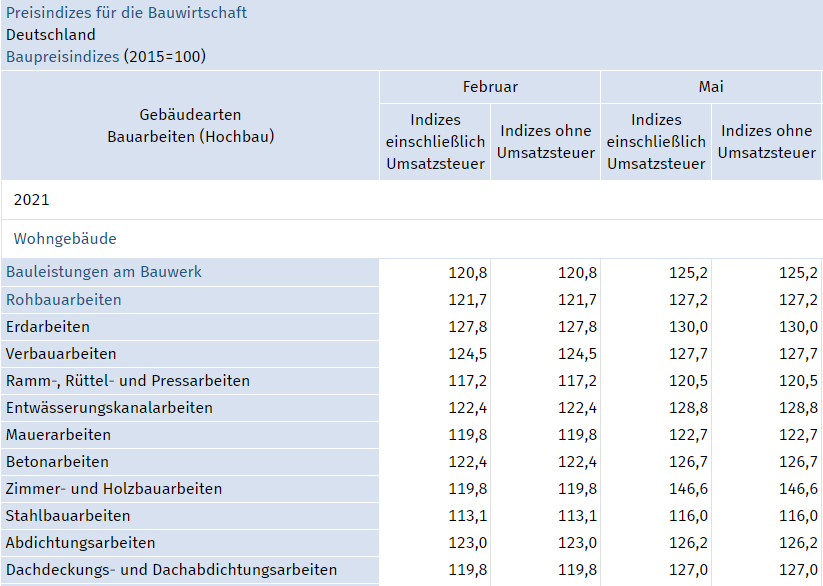Select the Betonarbeiten row label

[x=57, y=462]
